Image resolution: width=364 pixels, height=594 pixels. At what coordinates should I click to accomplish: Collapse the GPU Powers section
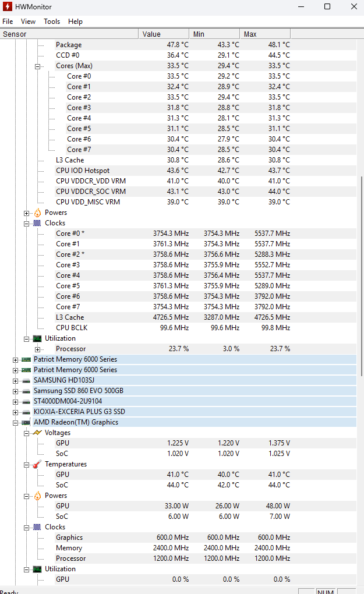27,496
